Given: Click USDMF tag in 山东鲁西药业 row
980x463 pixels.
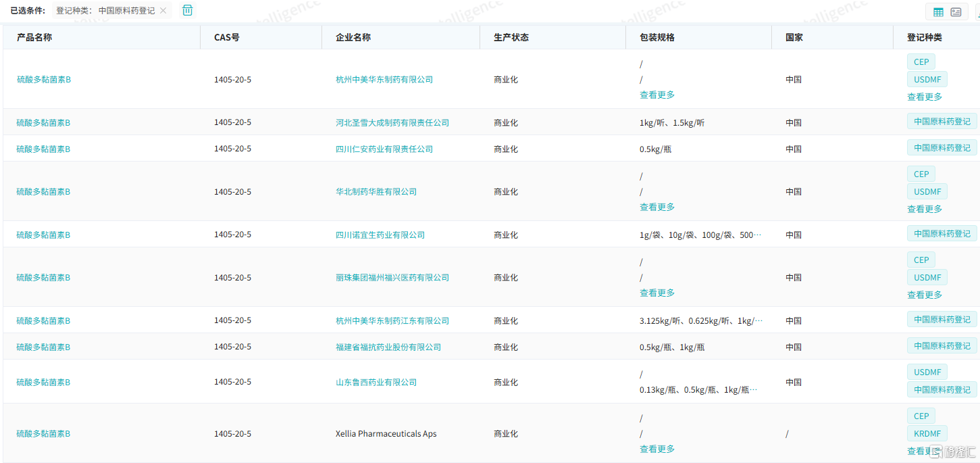Looking at the screenshot, I should pos(927,372).
